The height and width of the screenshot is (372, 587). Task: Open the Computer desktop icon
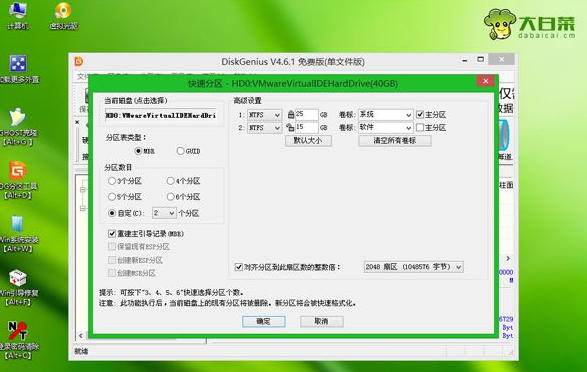click(18, 15)
